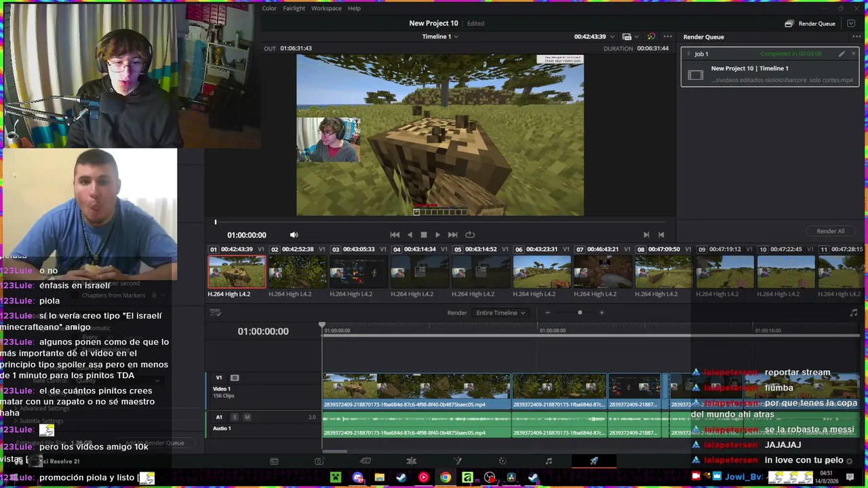Select the first video clip on V1 track
This screenshot has height=488, width=868.
tap(416, 391)
